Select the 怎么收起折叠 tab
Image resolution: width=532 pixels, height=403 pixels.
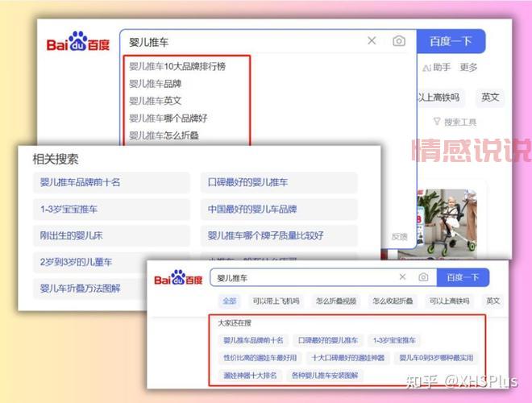point(393,301)
